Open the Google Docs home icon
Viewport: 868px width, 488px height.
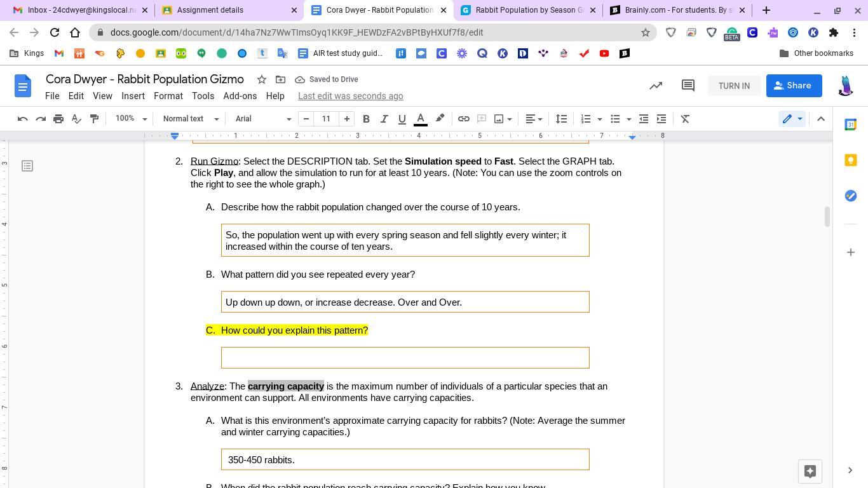point(23,86)
